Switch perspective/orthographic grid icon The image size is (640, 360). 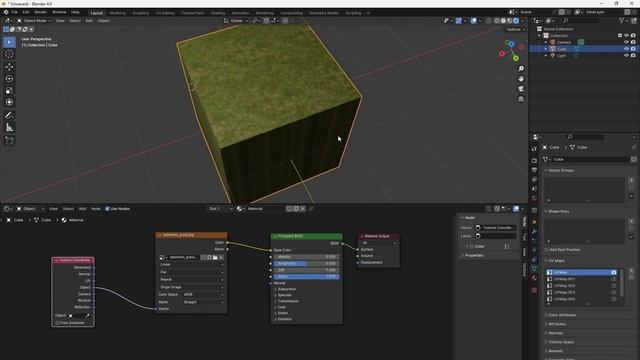pos(521,99)
